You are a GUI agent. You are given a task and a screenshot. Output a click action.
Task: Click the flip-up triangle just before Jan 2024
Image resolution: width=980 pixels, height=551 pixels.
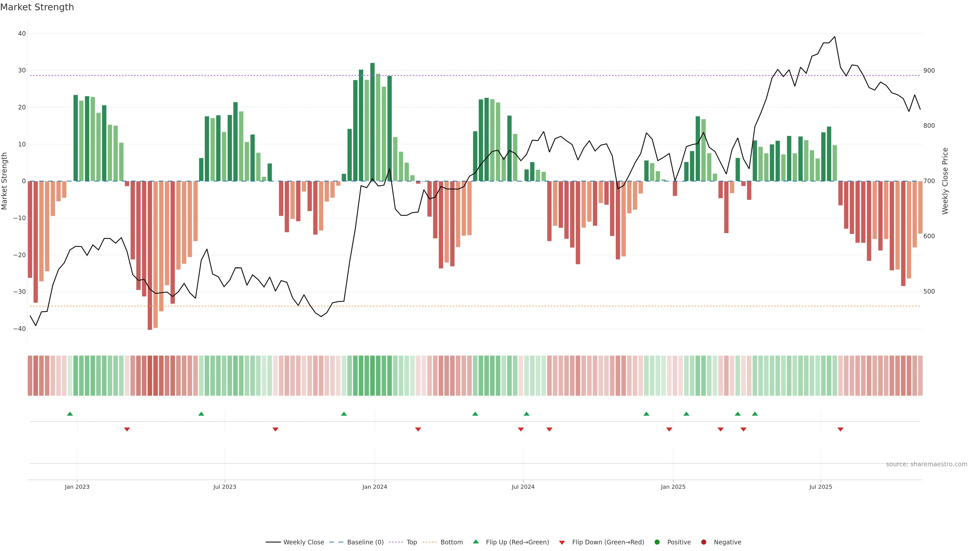(x=344, y=414)
